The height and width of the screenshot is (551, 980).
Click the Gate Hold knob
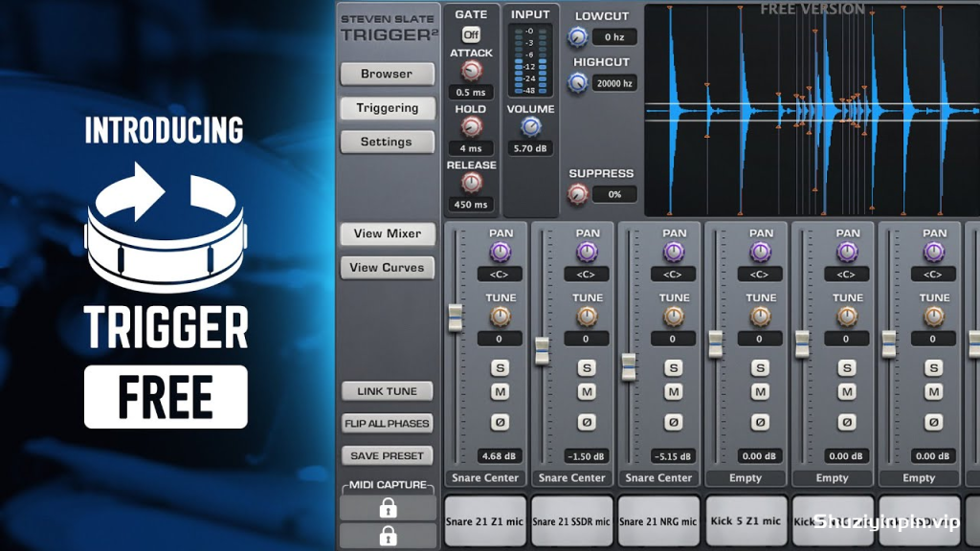click(471, 127)
